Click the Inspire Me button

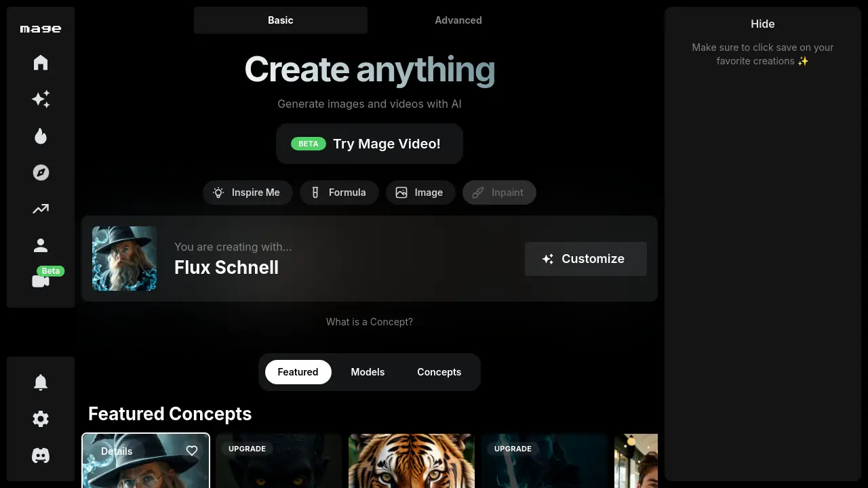247,192
